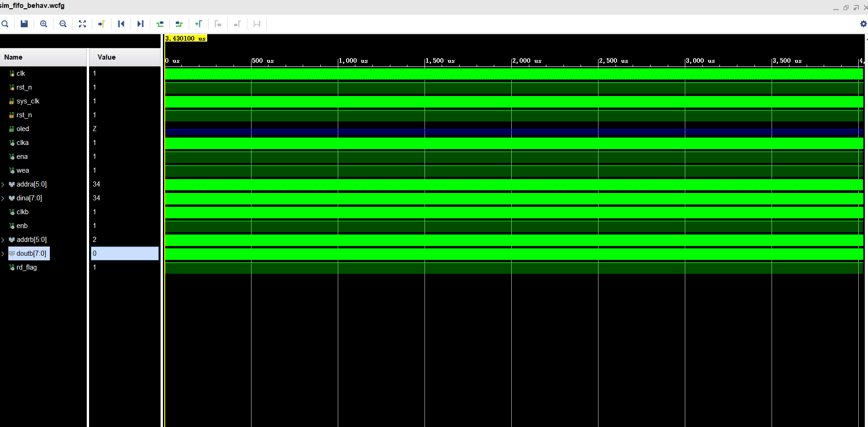Expand the addra[5:0] signal bits
Screen dimensions: 868x427
click(x=4, y=184)
